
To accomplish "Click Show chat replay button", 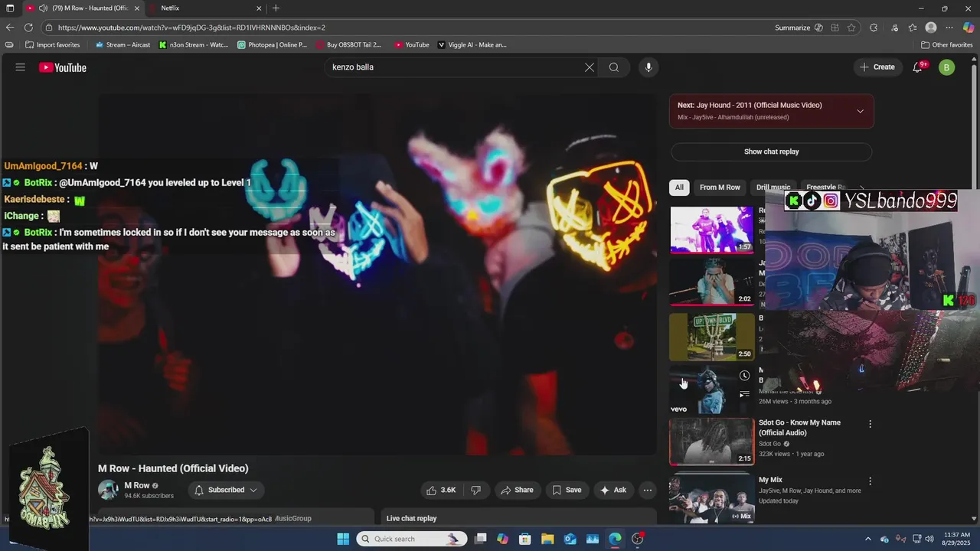I will [x=771, y=152].
